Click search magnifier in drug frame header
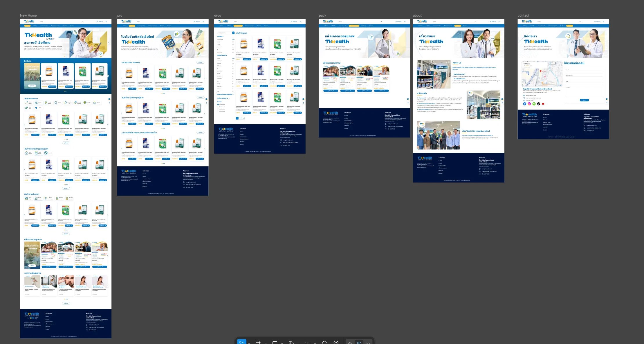Viewport: 644px width, 344px height. [x=277, y=21]
